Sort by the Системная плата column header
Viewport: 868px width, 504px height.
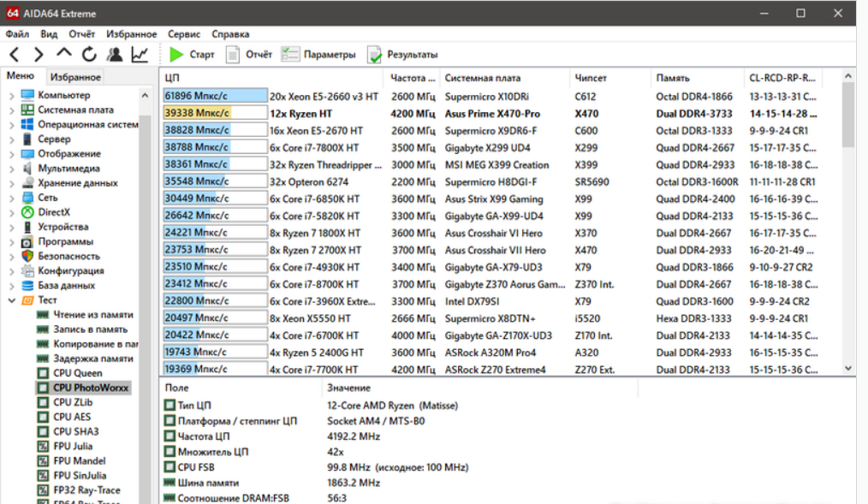tap(505, 78)
